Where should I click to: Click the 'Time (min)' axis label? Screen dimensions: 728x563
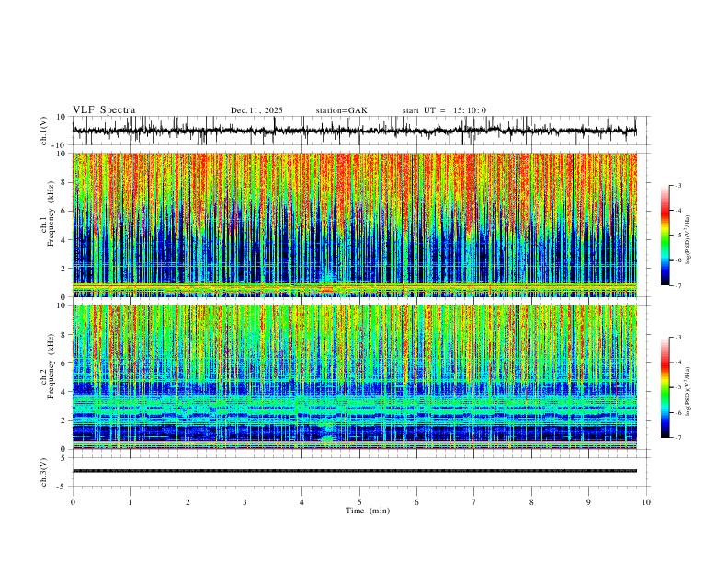tap(368, 511)
